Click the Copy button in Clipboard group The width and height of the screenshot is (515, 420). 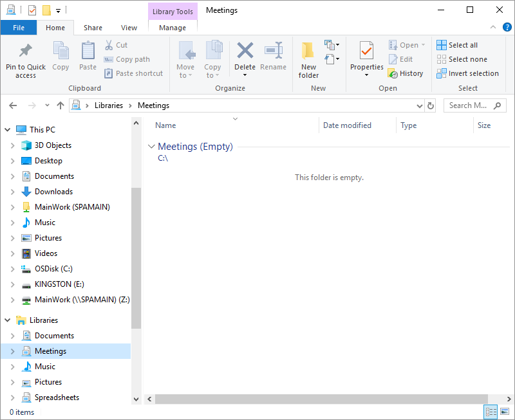click(x=61, y=56)
